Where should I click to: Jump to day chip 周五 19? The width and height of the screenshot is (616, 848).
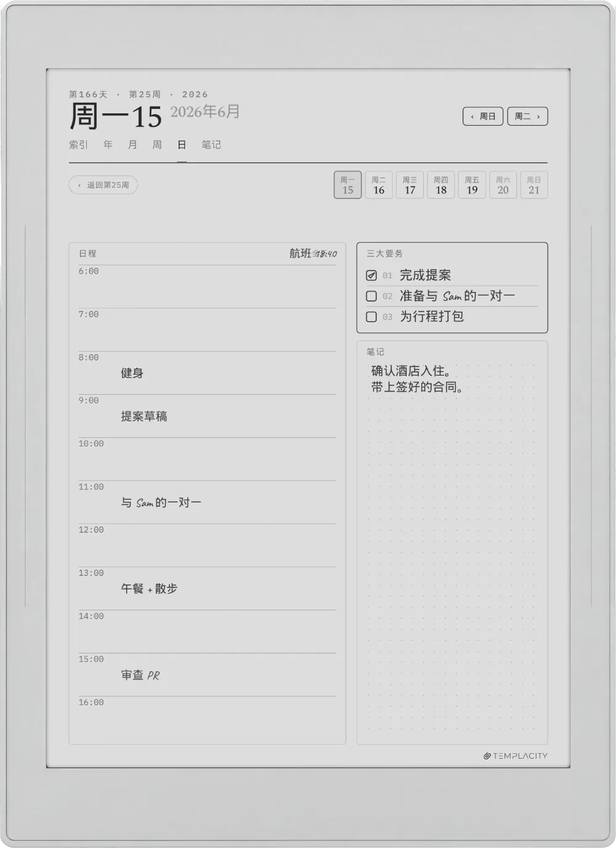click(472, 185)
